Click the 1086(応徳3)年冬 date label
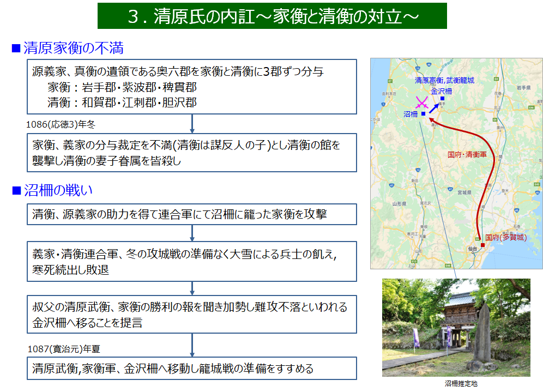This screenshot has width=543, height=392. [x=61, y=124]
